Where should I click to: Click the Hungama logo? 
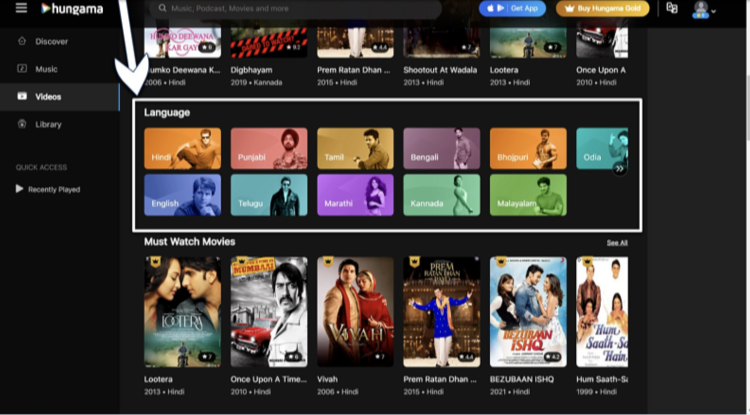72,9
